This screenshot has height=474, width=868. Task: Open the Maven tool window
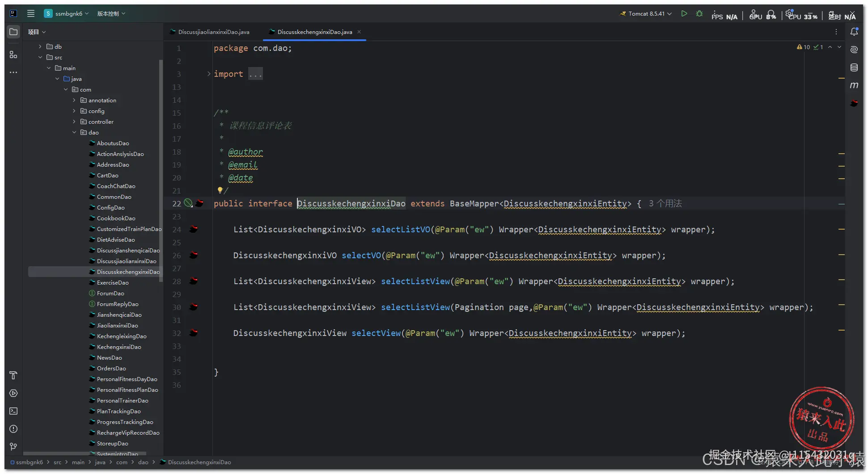point(854,85)
